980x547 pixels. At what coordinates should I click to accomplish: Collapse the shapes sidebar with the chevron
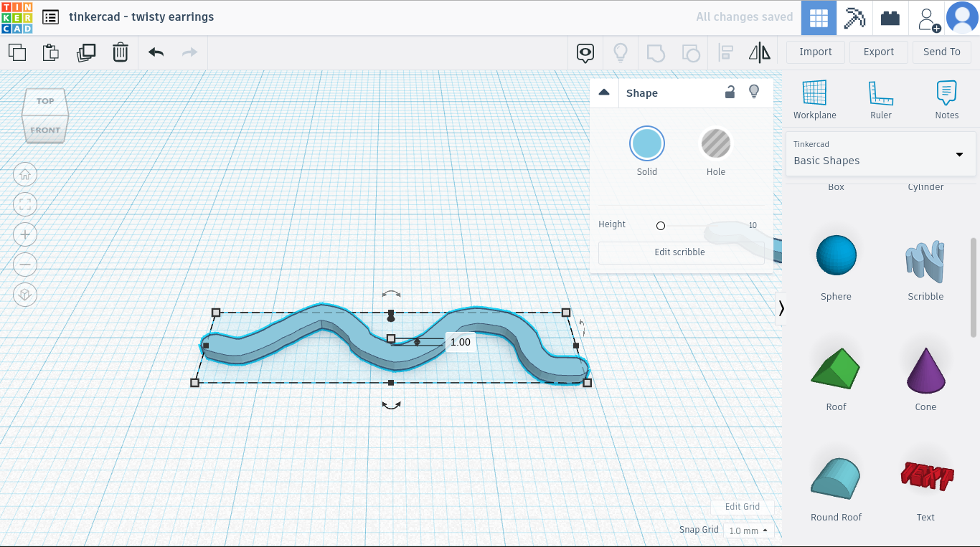[x=781, y=308]
